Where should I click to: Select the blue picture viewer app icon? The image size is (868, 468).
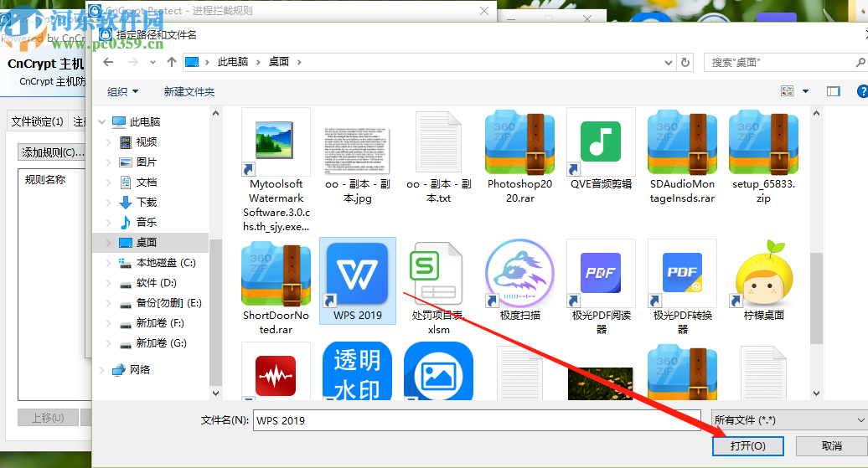pyautogui.click(x=438, y=372)
